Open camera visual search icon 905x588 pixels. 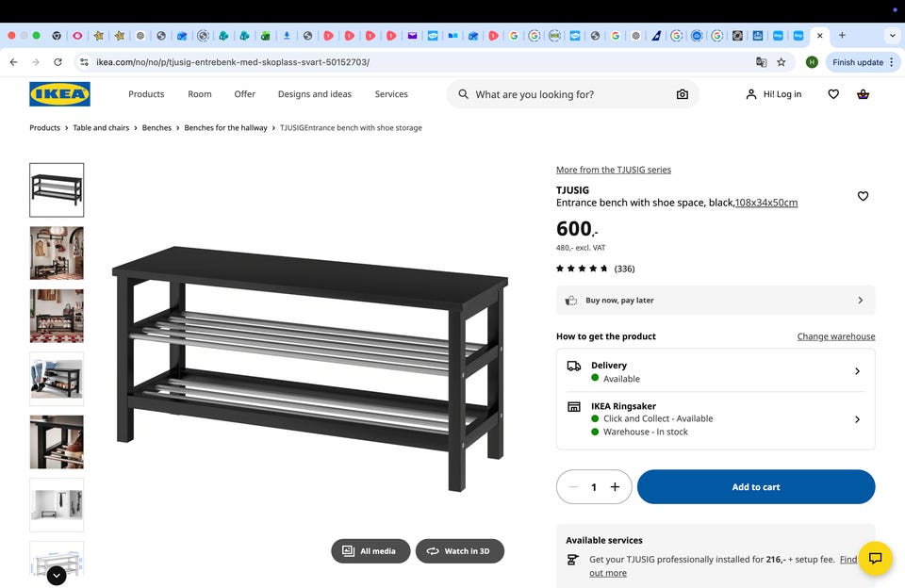coord(683,94)
